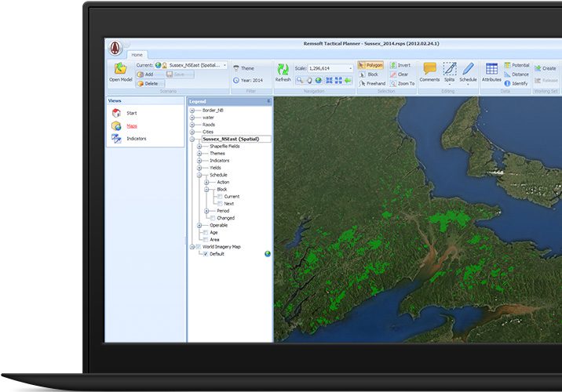Open the Schedule pencil tool
Screen dimensions: 562x392
click(468, 69)
